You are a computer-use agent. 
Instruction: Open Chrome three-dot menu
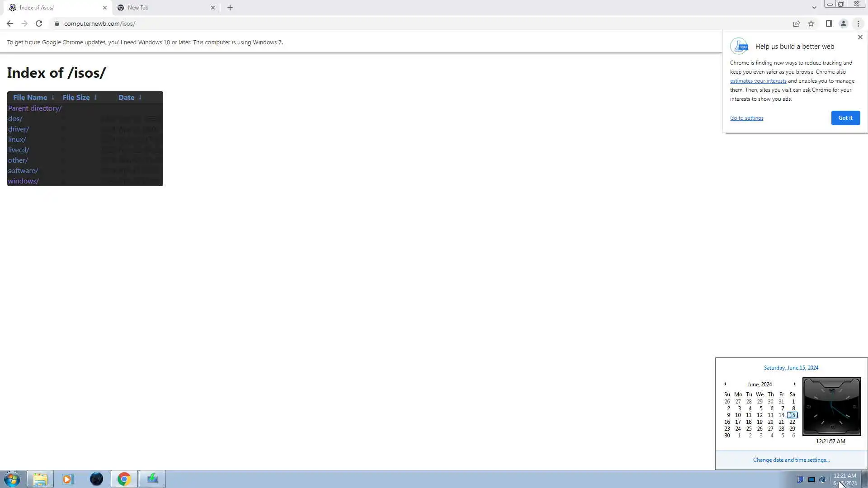(858, 23)
